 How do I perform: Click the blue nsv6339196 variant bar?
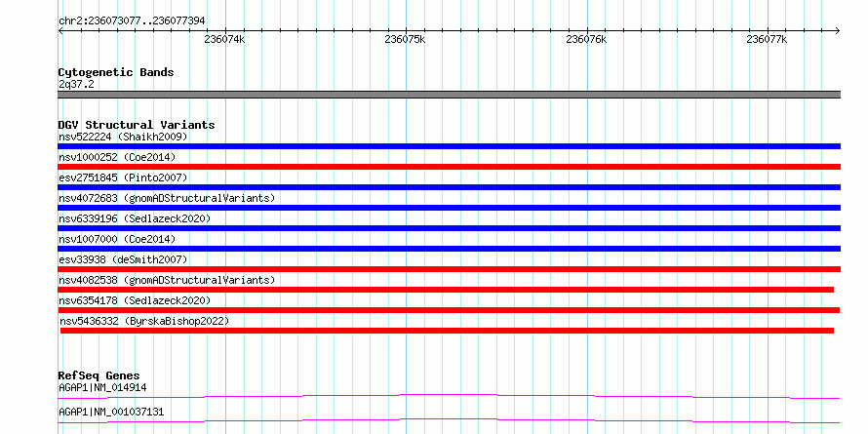pyautogui.click(x=449, y=228)
